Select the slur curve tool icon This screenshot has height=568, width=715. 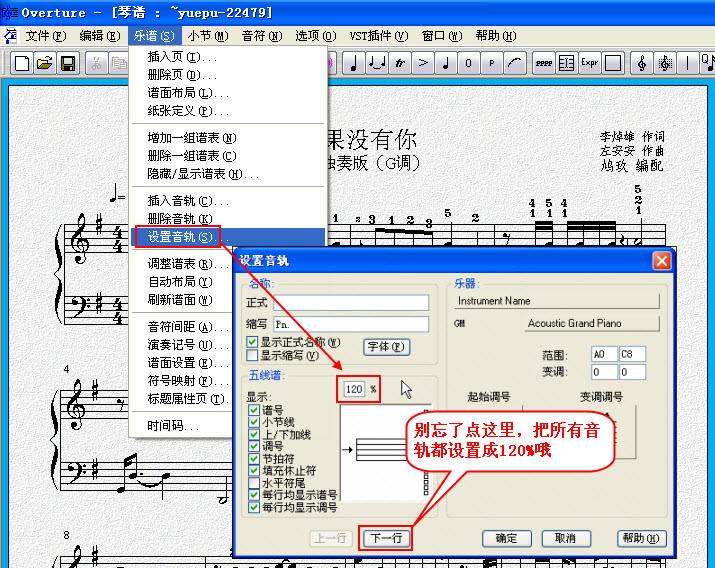tap(515, 63)
